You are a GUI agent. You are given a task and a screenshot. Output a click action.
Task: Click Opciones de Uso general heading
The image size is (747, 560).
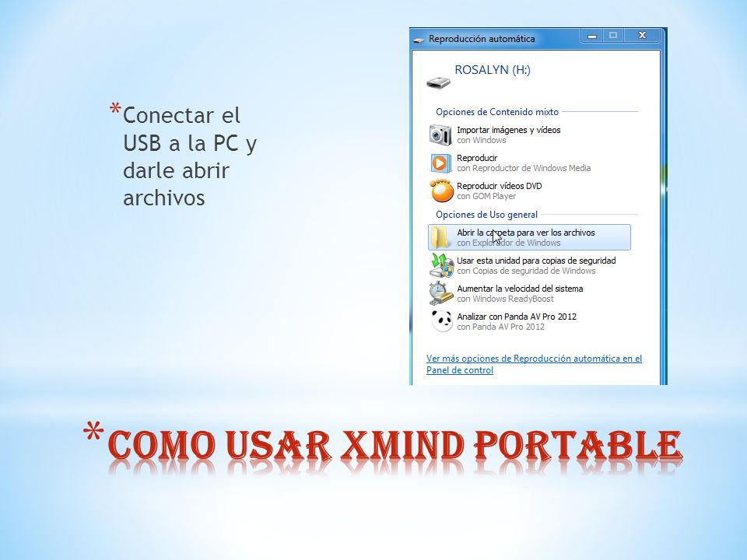(x=486, y=215)
